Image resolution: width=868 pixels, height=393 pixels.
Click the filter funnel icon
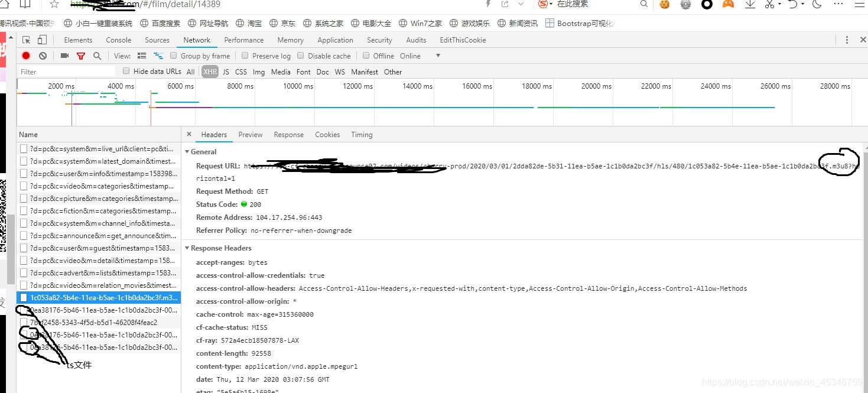[x=81, y=56]
